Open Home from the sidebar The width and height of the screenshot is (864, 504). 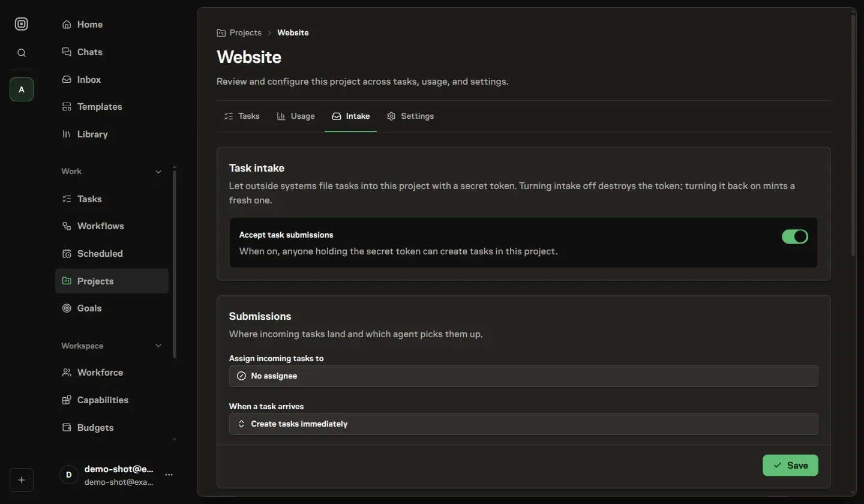tap(112, 25)
